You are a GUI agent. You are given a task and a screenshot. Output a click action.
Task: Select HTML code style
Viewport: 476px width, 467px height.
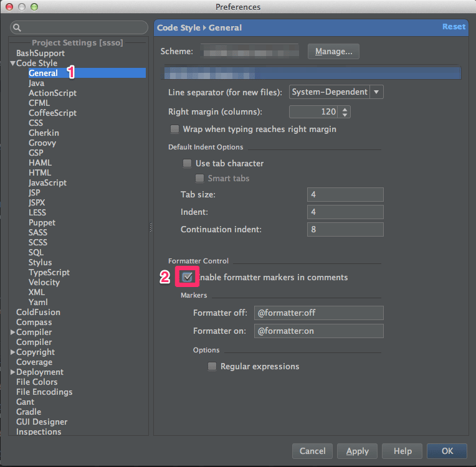pyautogui.click(x=40, y=172)
